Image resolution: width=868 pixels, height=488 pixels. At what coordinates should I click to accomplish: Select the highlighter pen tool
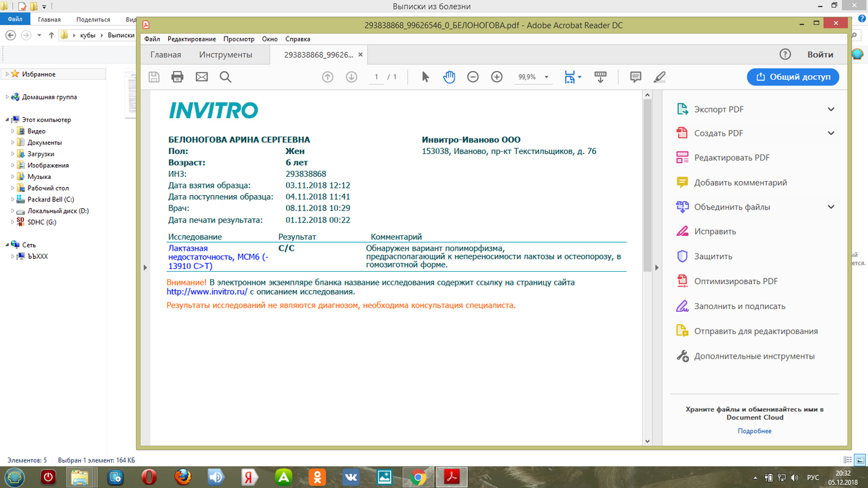pos(659,77)
